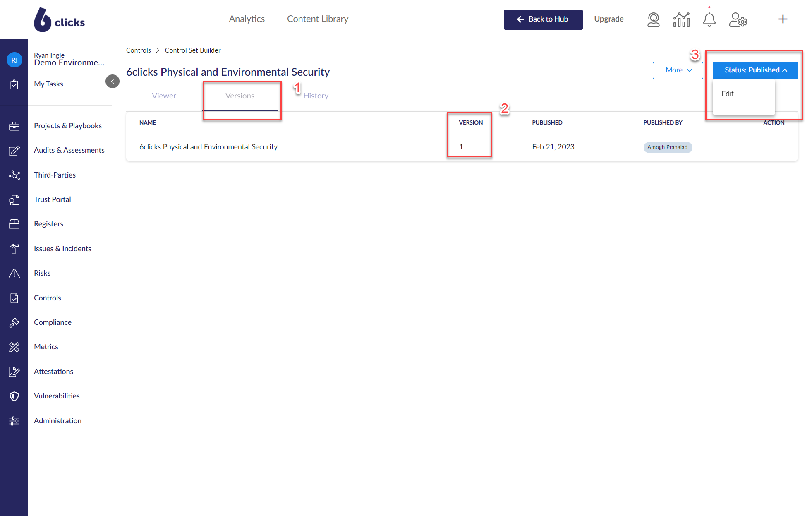Click the plus icon in header
The image size is (812, 516).
point(783,19)
